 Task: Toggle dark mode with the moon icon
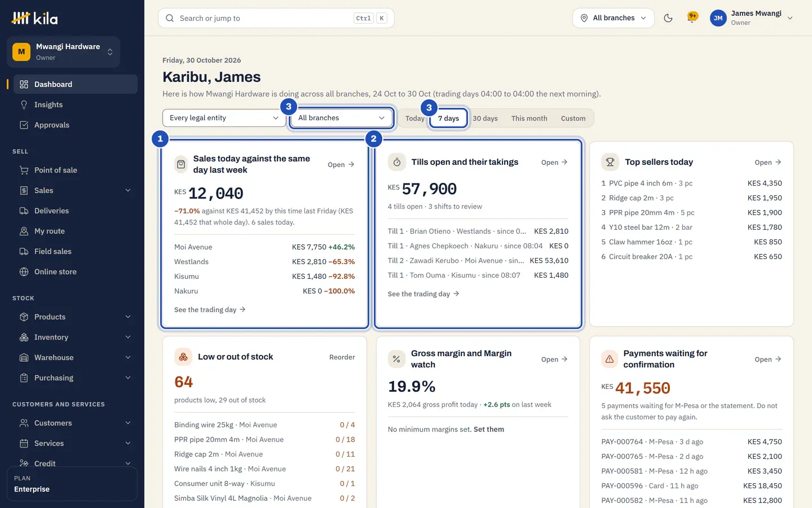668,18
